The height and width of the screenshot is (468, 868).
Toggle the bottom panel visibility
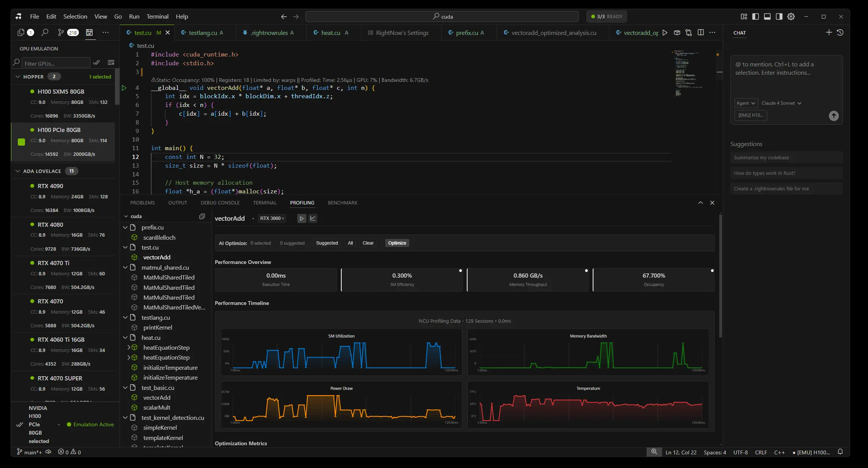click(x=768, y=16)
